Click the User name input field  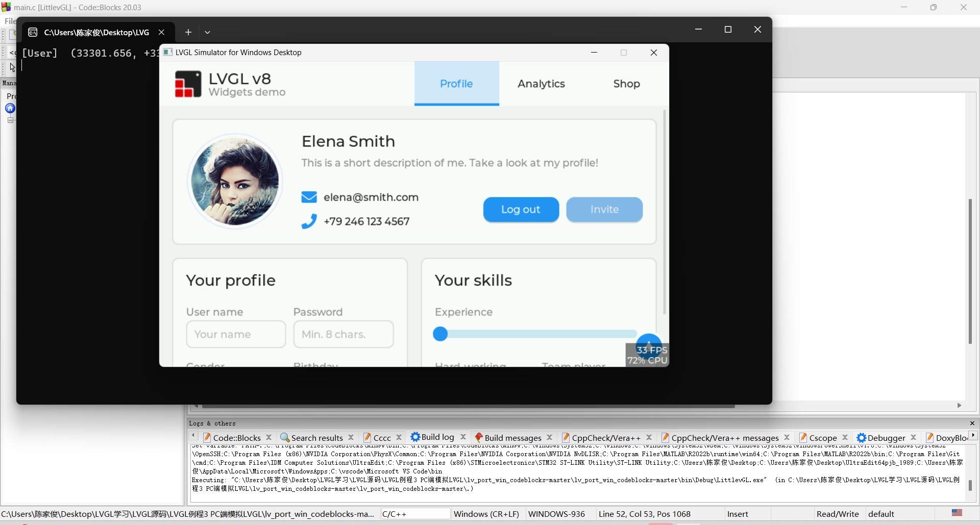tap(236, 334)
